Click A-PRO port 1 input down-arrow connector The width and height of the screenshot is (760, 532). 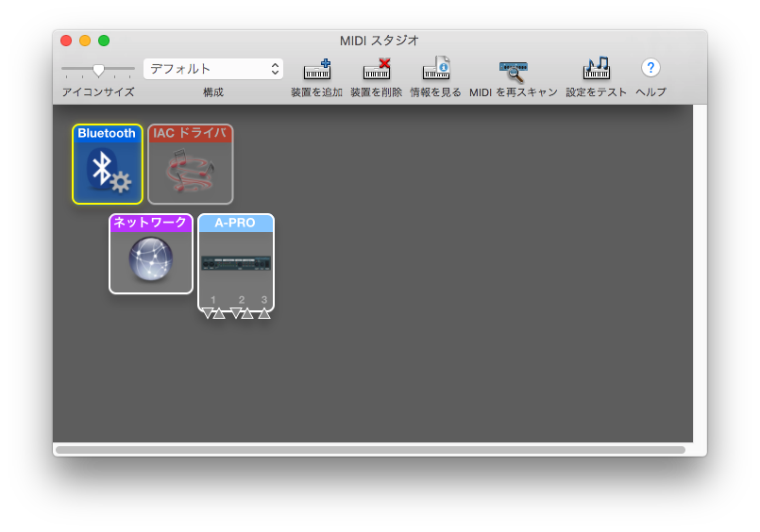pos(208,313)
